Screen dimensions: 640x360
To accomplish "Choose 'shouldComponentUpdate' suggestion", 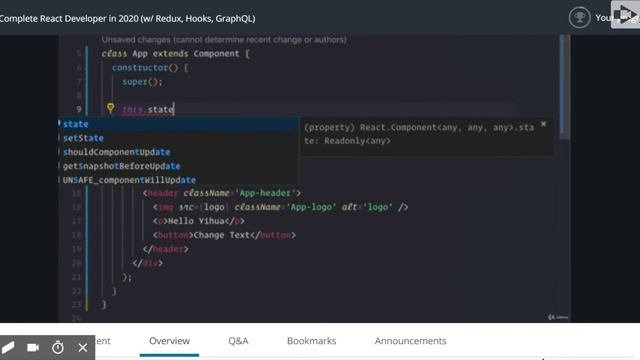I will (178, 152).
